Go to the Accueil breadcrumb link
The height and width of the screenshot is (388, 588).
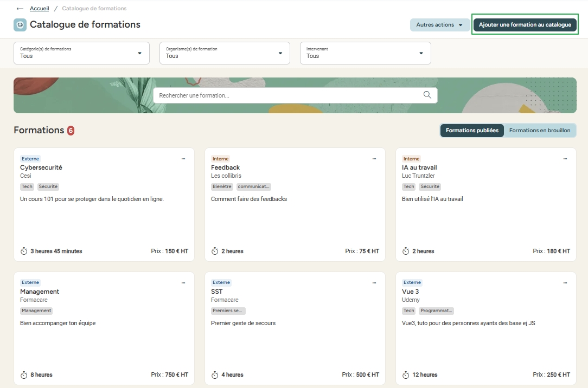39,9
